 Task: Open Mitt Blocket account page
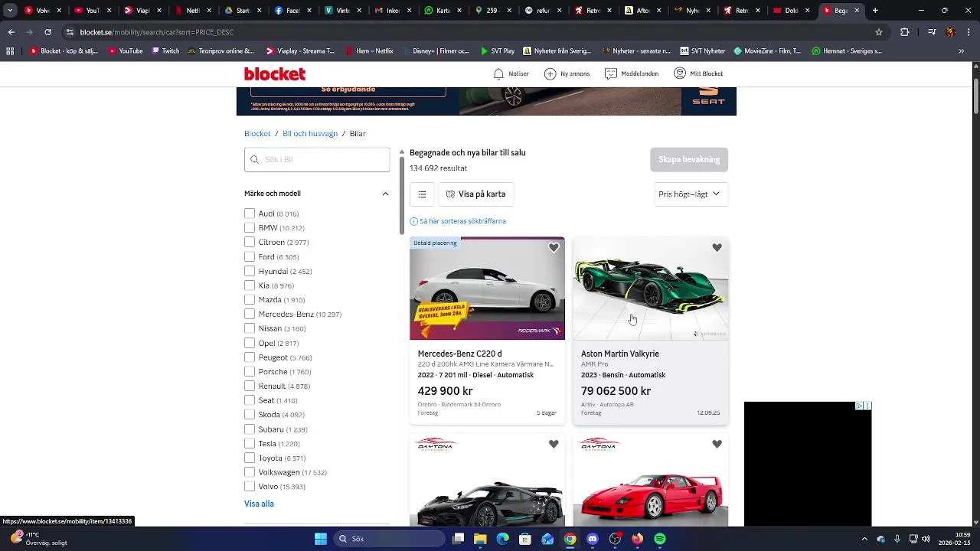tap(698, 73)
